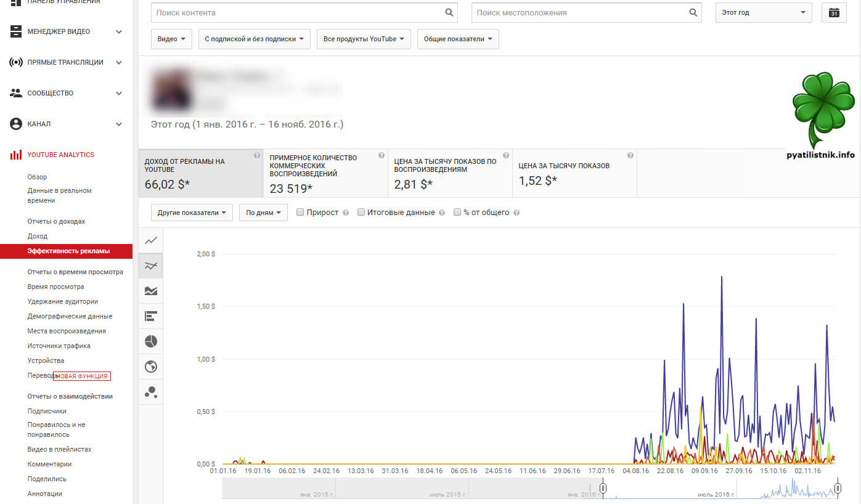Open the Устройства report
This screenshot has width=861, height=504.
pos(46,360)
